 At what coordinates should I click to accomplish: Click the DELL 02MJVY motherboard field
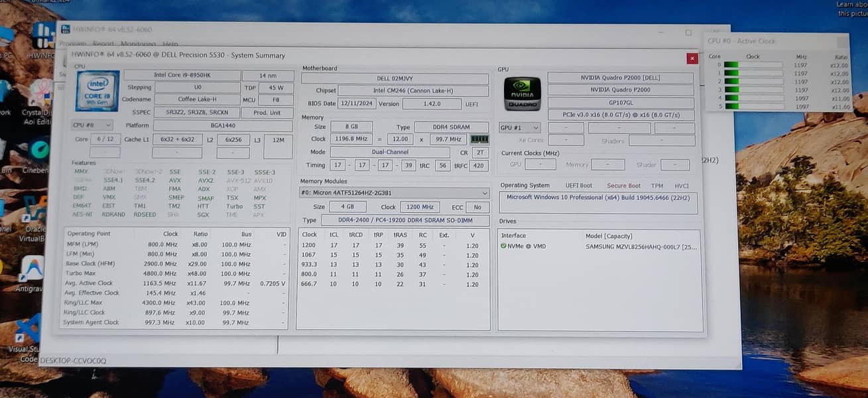(x=395, y=78)
